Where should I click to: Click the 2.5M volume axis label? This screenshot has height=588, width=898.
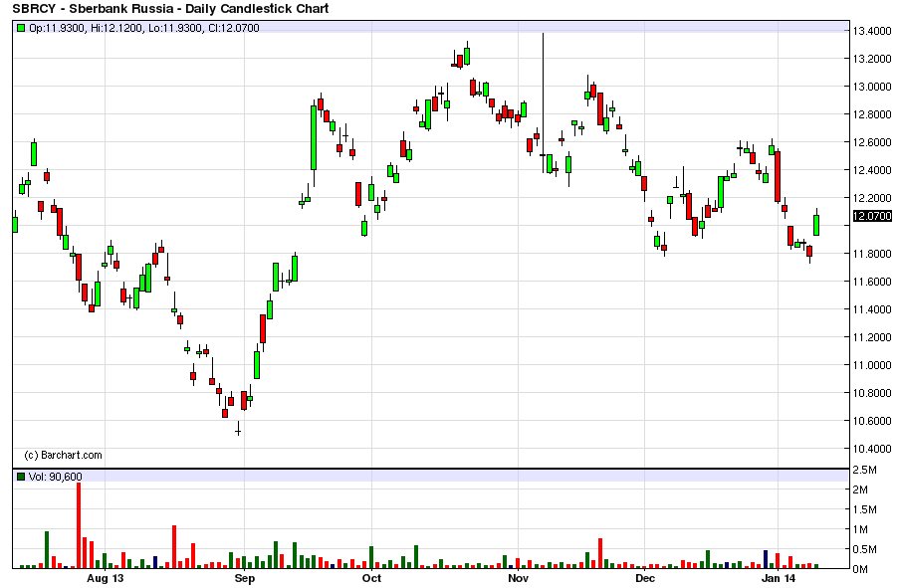864,470
